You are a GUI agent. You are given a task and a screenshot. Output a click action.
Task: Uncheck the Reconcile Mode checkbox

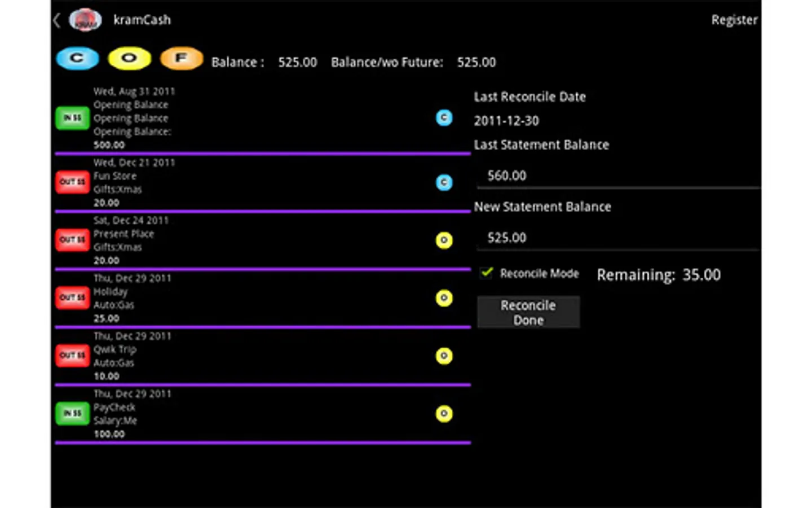coord(486,273)
